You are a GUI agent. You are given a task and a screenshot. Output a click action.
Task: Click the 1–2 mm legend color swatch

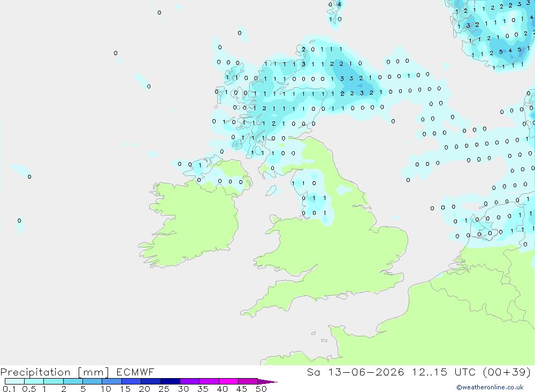point(53,381)
